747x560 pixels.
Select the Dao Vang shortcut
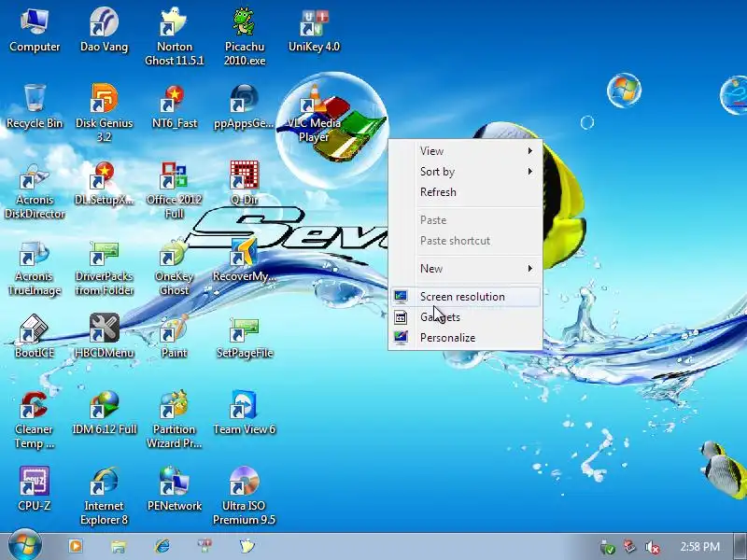[x=104, y=31]
